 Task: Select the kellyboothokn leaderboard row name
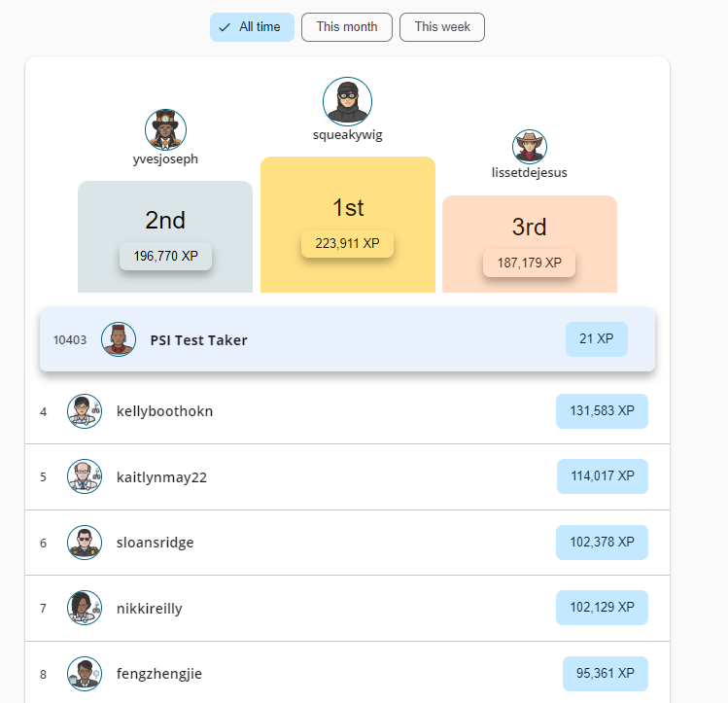(164, 411)
